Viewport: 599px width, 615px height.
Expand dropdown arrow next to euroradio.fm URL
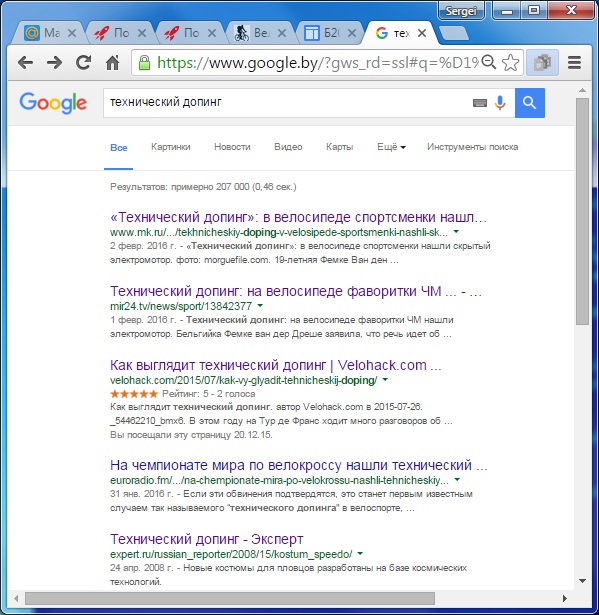coord(457,480)
